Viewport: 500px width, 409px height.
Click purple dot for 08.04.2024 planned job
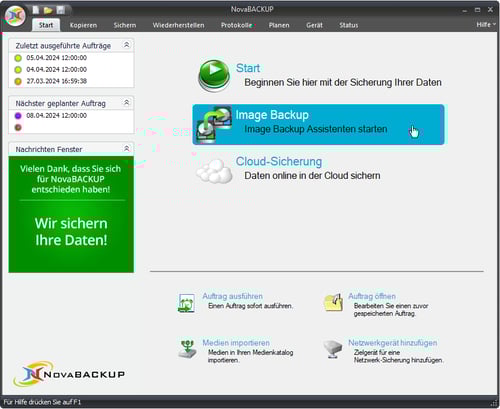18,116
